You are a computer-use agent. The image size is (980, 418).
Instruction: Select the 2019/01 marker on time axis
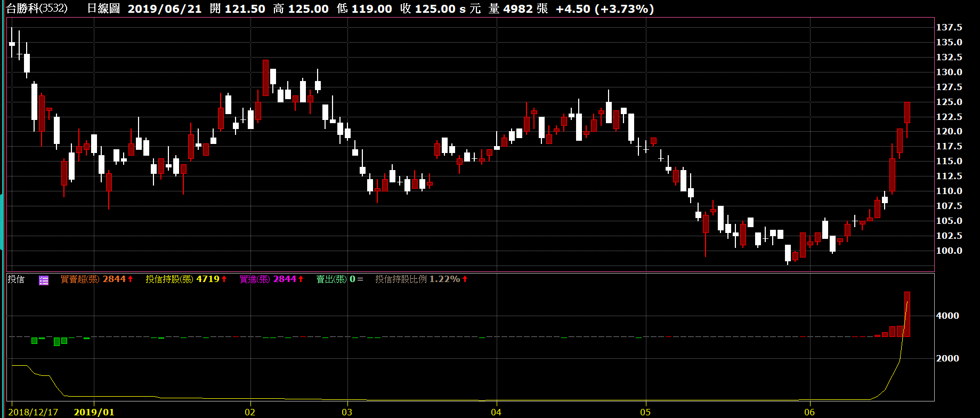point(94,412)
